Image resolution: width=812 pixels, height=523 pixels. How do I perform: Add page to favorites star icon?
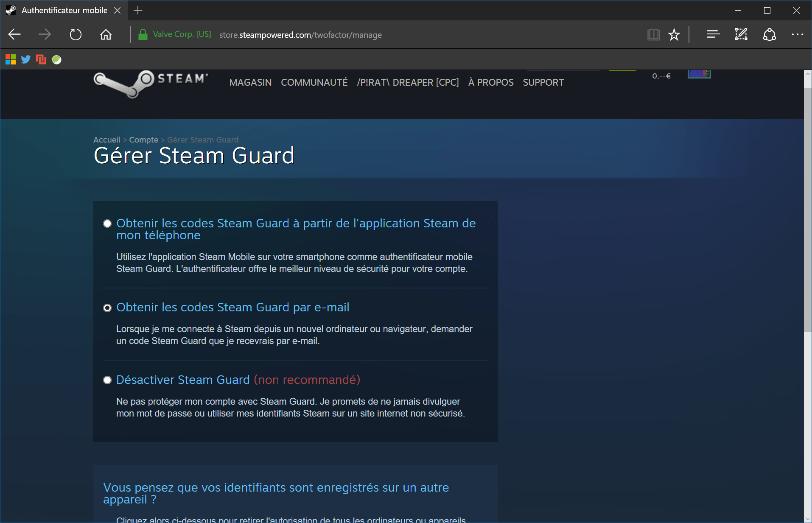[x=674, y=35]
